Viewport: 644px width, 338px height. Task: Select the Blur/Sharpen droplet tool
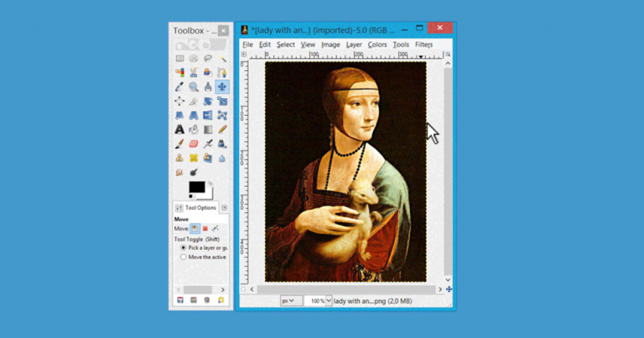222,159
